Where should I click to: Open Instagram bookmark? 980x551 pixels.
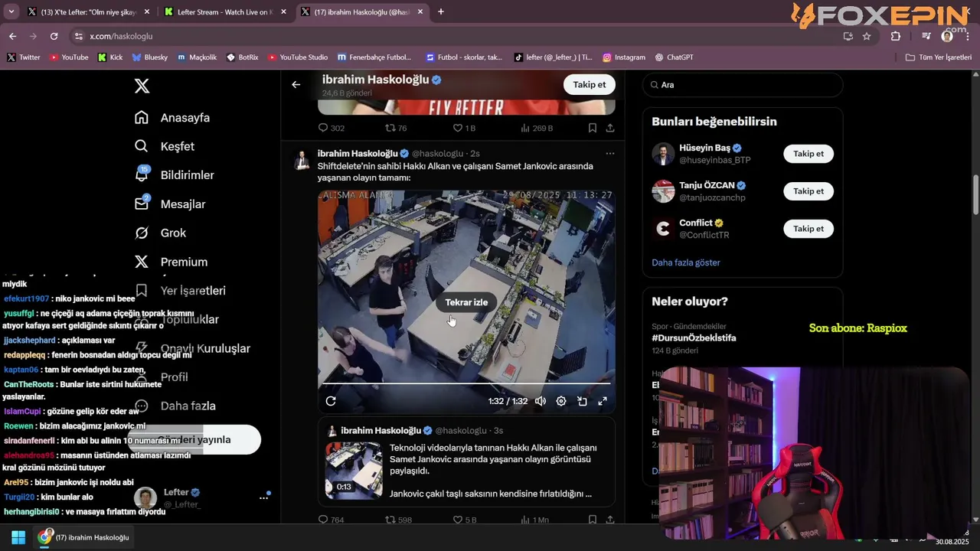[x=623, y=57]
